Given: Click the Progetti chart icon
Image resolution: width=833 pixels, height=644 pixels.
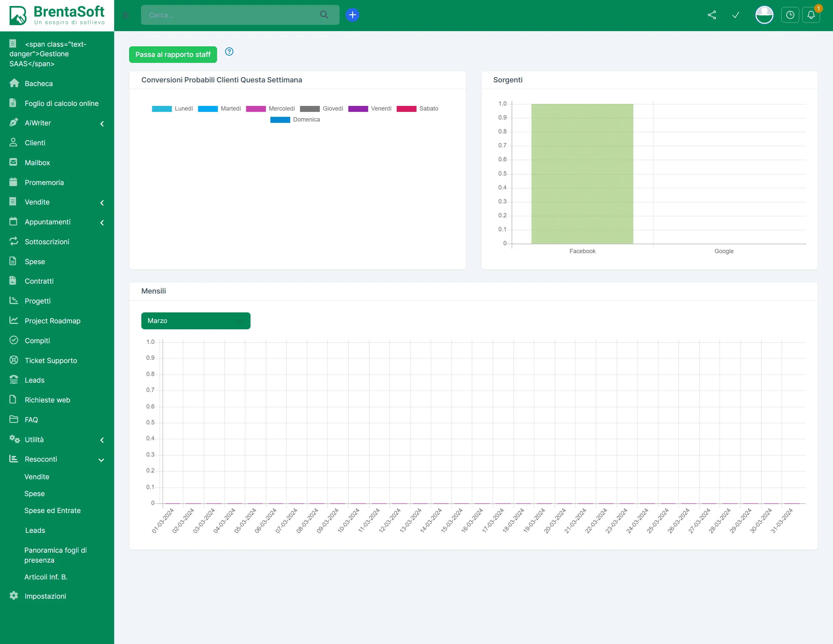Looking at the screenshot, I should point(14,300).
